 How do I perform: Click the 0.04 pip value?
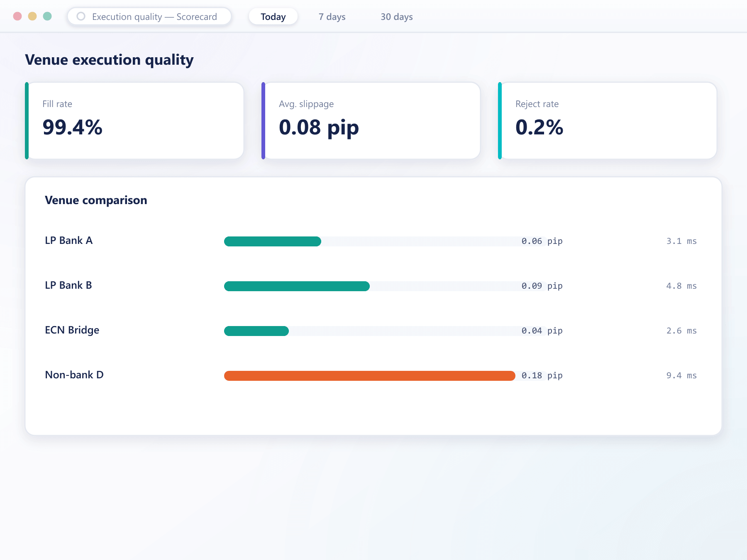click(x=542, y=331)
